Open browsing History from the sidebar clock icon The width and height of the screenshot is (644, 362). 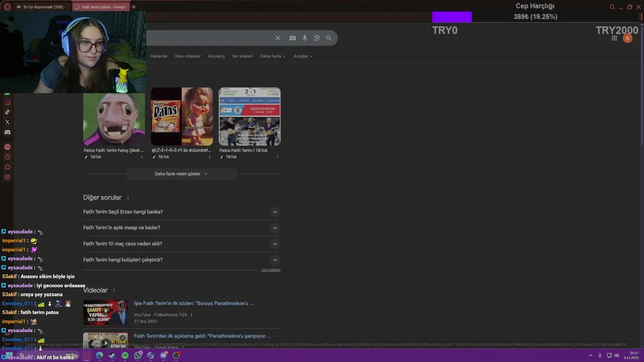pos(7,157)
